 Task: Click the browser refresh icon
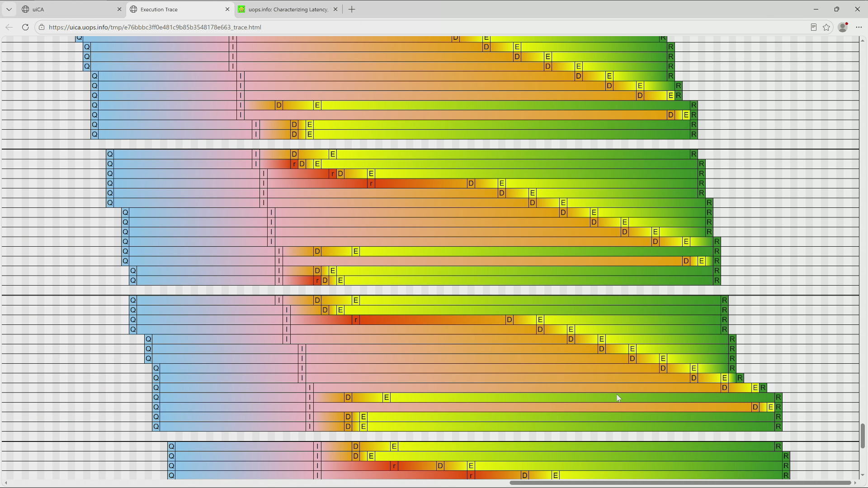point(25,27)
